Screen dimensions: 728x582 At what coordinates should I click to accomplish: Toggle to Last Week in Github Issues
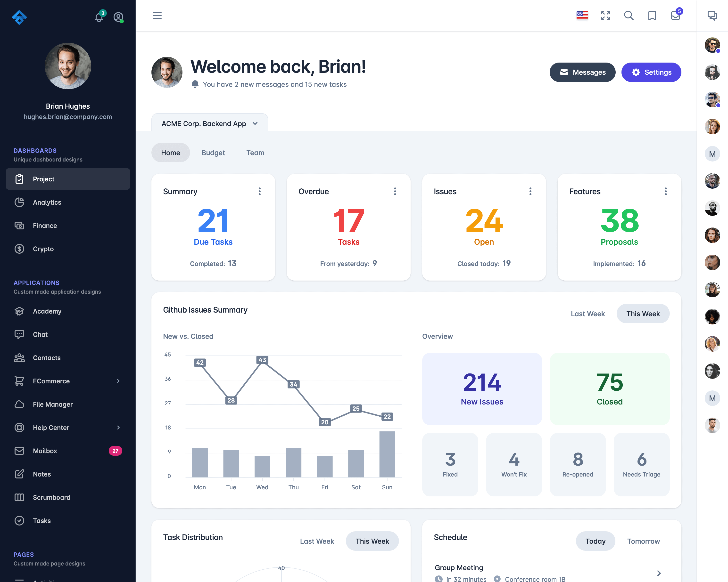tap(588, 313)
